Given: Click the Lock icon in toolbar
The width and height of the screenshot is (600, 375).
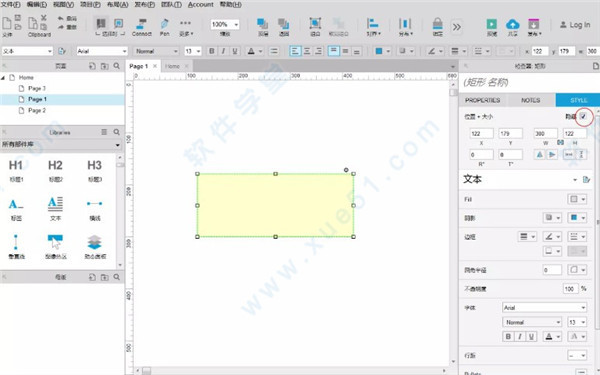Looking at the screenshot, I should pos(437,24).
